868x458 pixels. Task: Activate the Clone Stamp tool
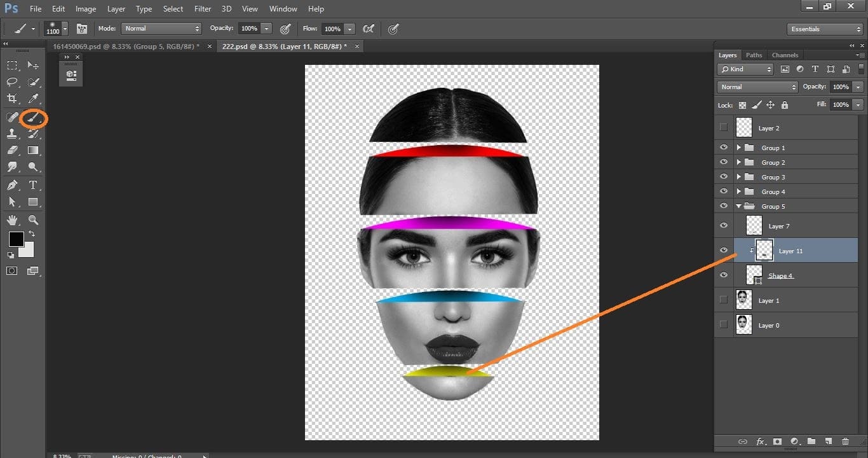point(11,133)
